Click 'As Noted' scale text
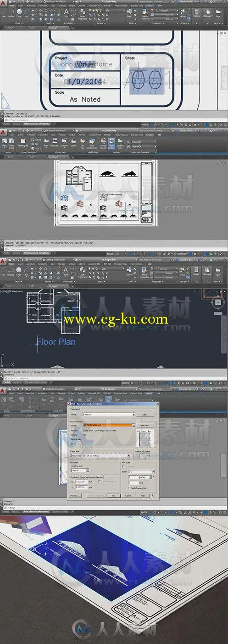The image size is (228, 644). (x=85, y=99)
